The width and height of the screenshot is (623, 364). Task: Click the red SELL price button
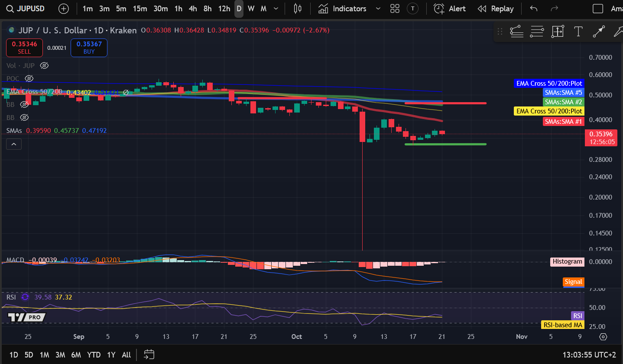24,48
